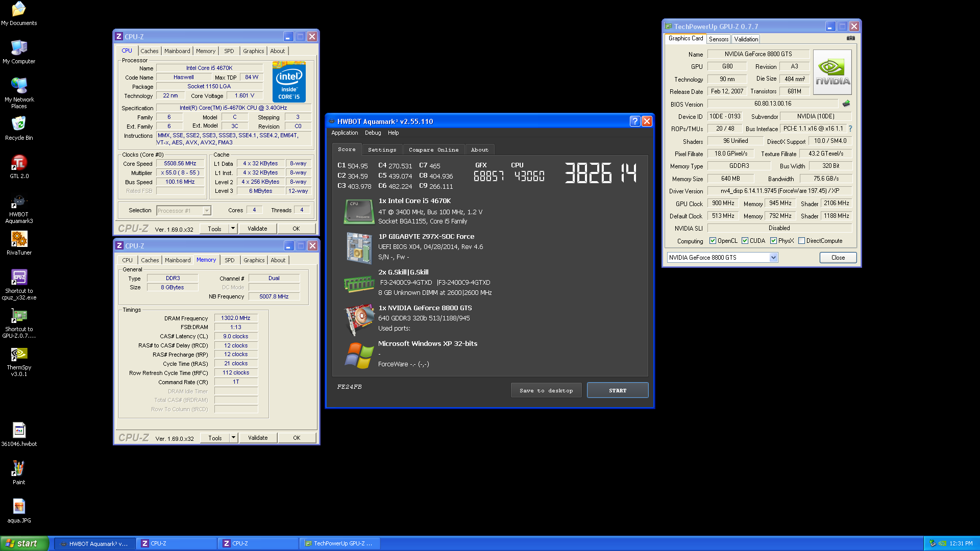Select the 361046.hwbot file icon

point(19,435)
